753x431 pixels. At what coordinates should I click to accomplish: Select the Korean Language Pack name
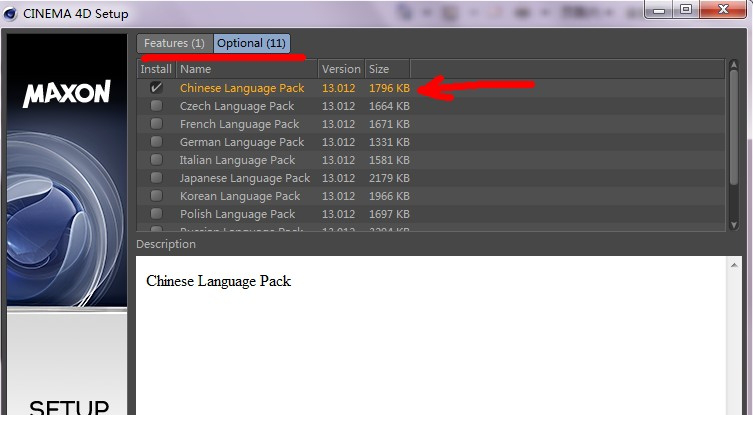(x=240, y=196)
